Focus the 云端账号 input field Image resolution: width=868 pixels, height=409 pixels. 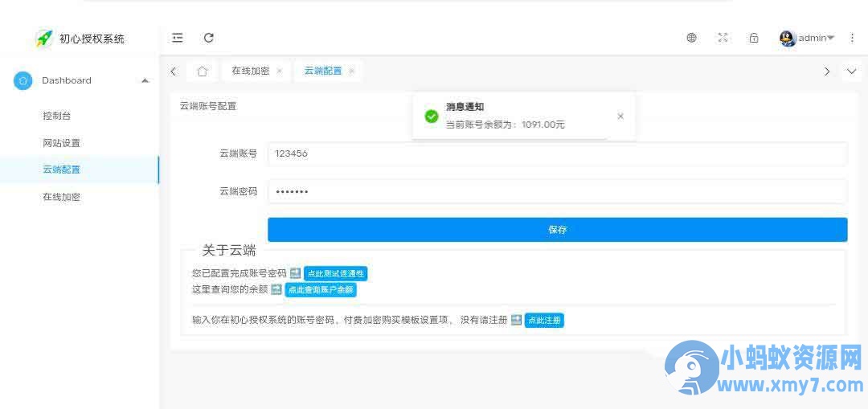click(558, 153)
